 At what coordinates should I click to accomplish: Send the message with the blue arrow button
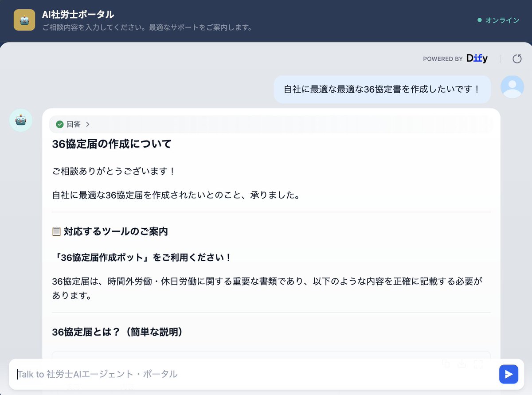pos(509,374)
